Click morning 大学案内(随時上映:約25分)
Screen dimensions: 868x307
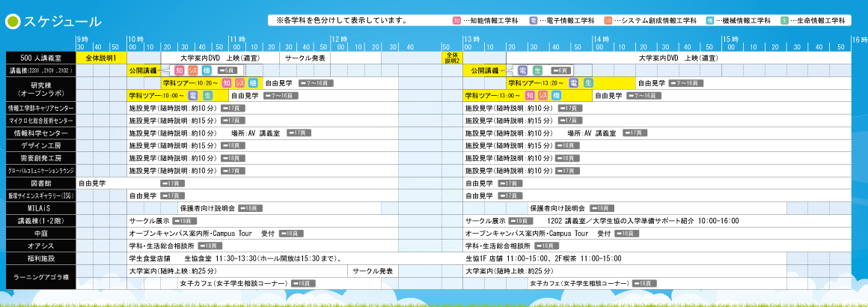173,271
